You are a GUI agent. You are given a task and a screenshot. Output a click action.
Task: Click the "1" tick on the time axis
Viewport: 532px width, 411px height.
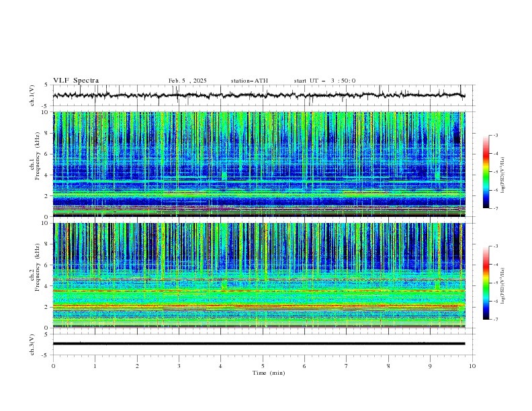95,366
